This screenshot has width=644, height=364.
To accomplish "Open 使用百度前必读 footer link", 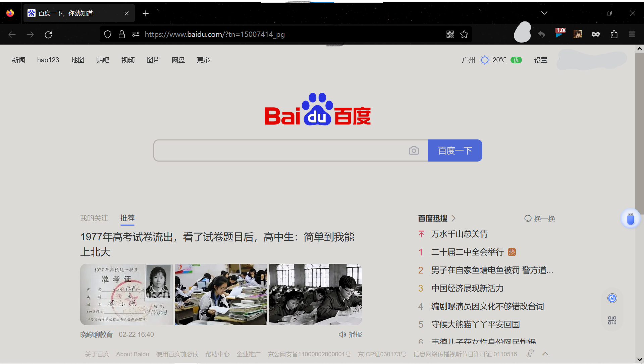I will point(177,354).
